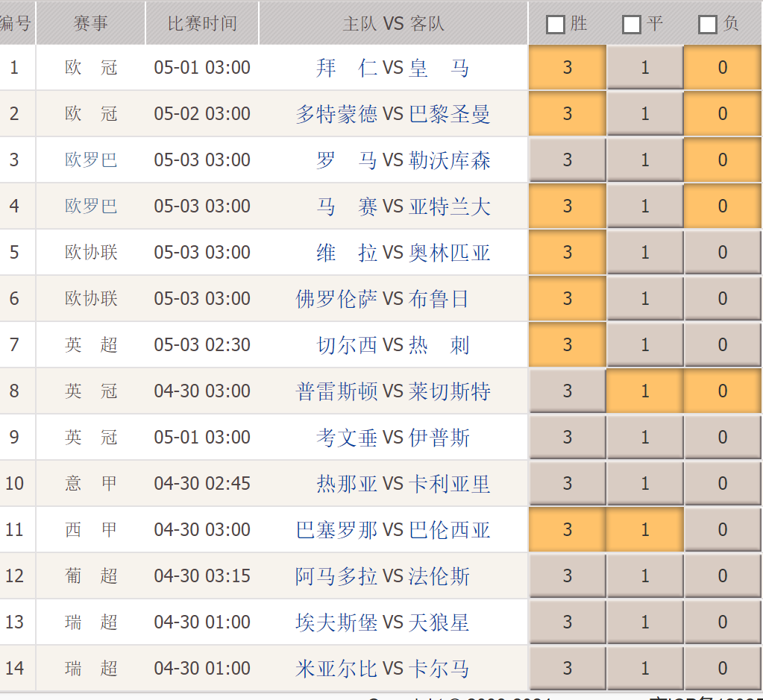Select draw (1) for 罗马 VS 勒沃库森
Screen dimensions: 763x700
point(645,160)
